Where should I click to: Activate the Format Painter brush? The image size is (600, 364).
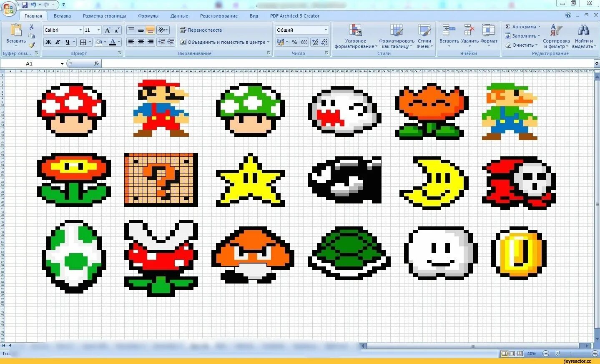(x=32, y=45)
